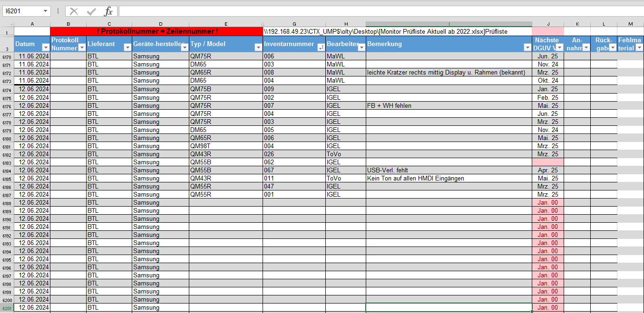Click inventory number 067
644x313 pixels.
click(x=294, y=170)
